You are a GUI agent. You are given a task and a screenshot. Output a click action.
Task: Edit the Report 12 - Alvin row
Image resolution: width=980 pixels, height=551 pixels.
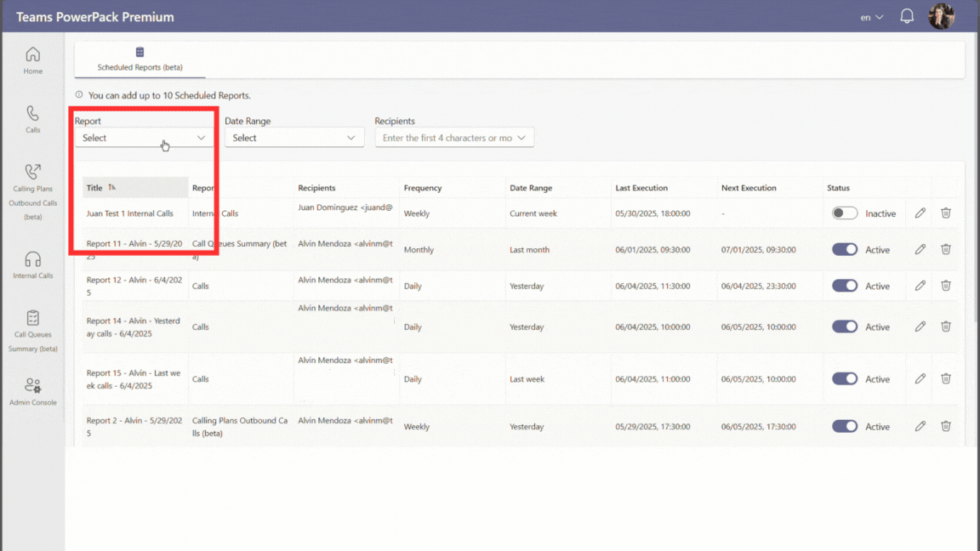click(x=920, y=286)
